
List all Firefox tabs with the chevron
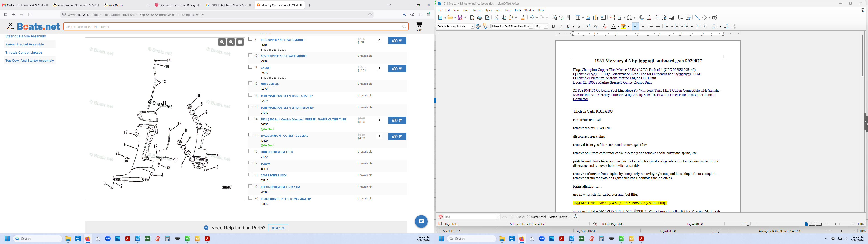[x=389, y=5]
